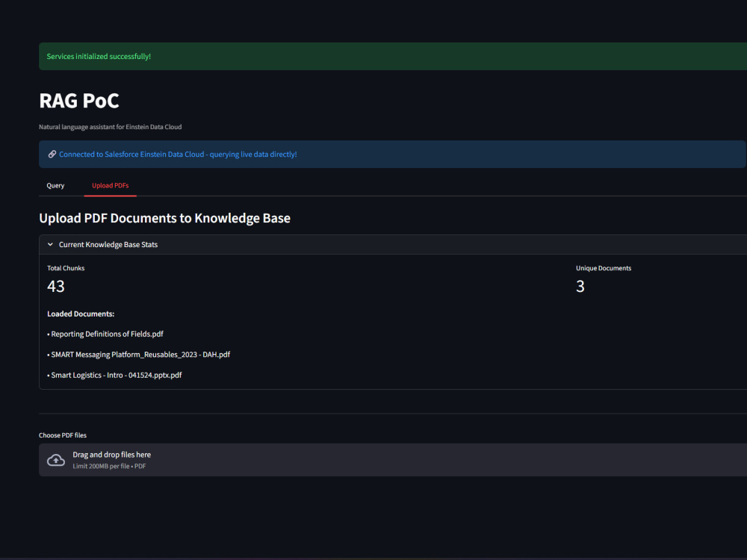
Task: Click the Services initialized successfully message
Action: [x=99, y=56]
